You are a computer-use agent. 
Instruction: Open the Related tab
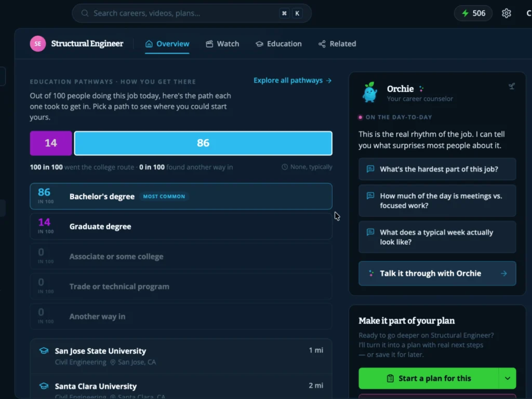pyautogui.click(x=337, y=44)
